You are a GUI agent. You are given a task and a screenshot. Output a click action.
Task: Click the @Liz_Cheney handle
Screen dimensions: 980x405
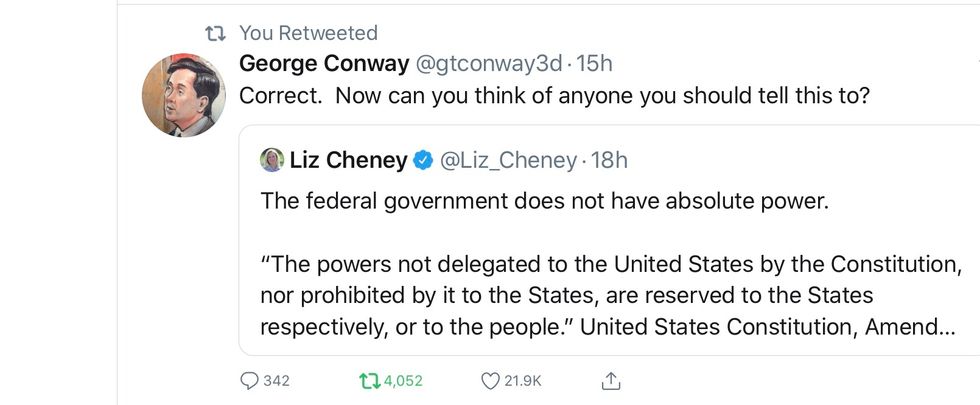point(509,160)
